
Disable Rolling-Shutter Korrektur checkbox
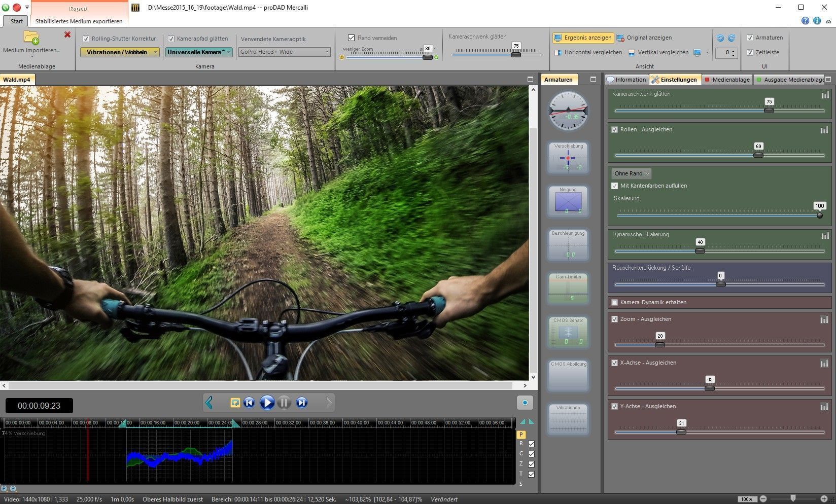86,39
